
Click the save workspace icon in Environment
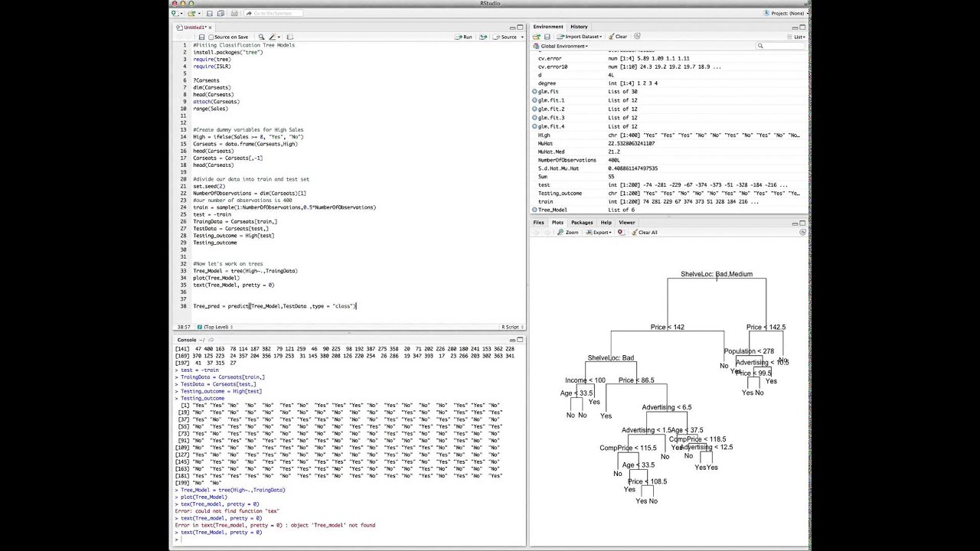click(x=547, y=37)
